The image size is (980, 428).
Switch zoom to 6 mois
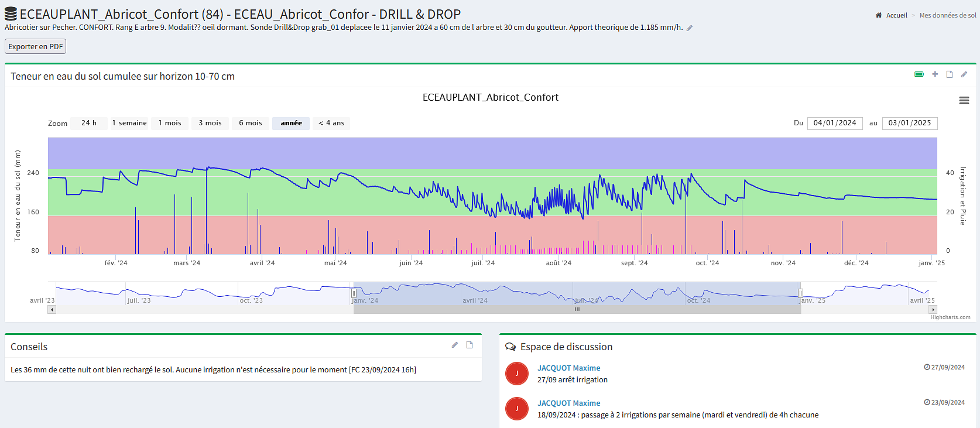click(x=250, y=123)
